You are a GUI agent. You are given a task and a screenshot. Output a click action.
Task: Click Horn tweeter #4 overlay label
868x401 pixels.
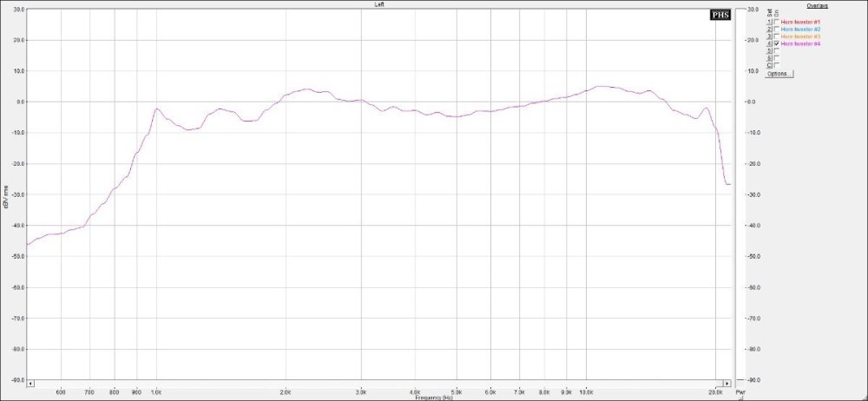pyautogui.click(x=800, y=44)
